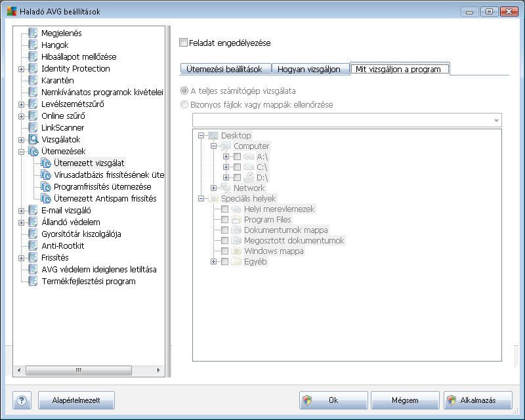
Task: Click the Megjelenés settings icon
Action: pyautogui.click(x=33, y=33)
